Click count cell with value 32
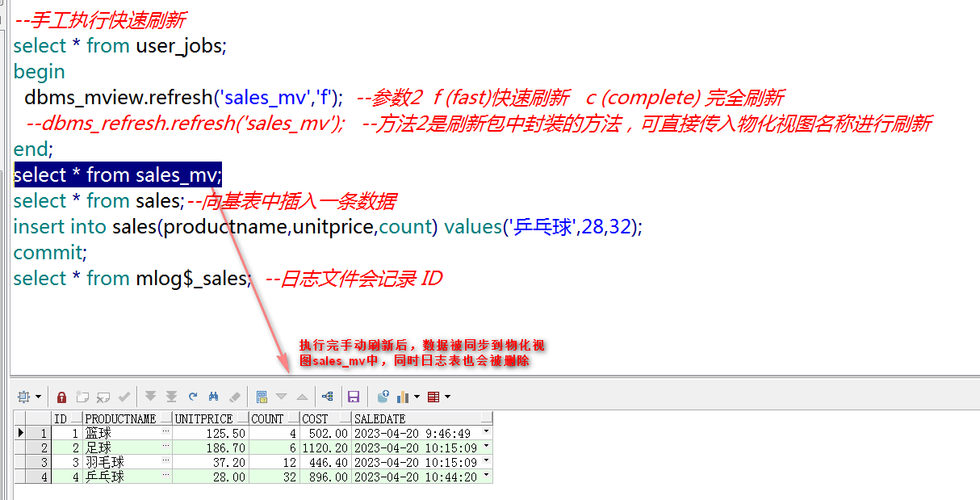 coord(274,477)
